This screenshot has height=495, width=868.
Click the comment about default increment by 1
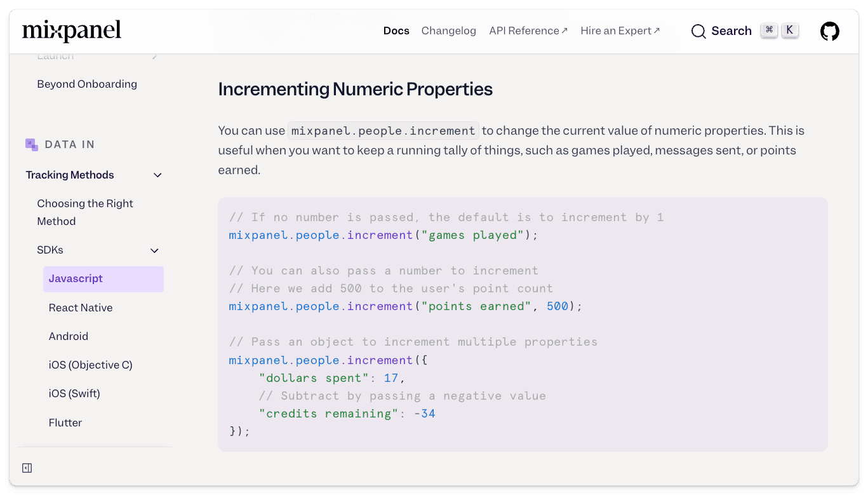pos(446,217)
